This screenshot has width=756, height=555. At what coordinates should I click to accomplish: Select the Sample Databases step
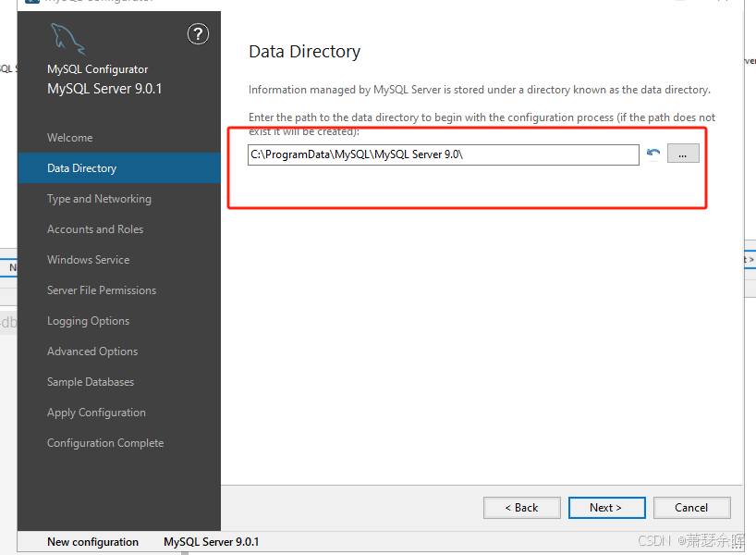coord(91,382)
